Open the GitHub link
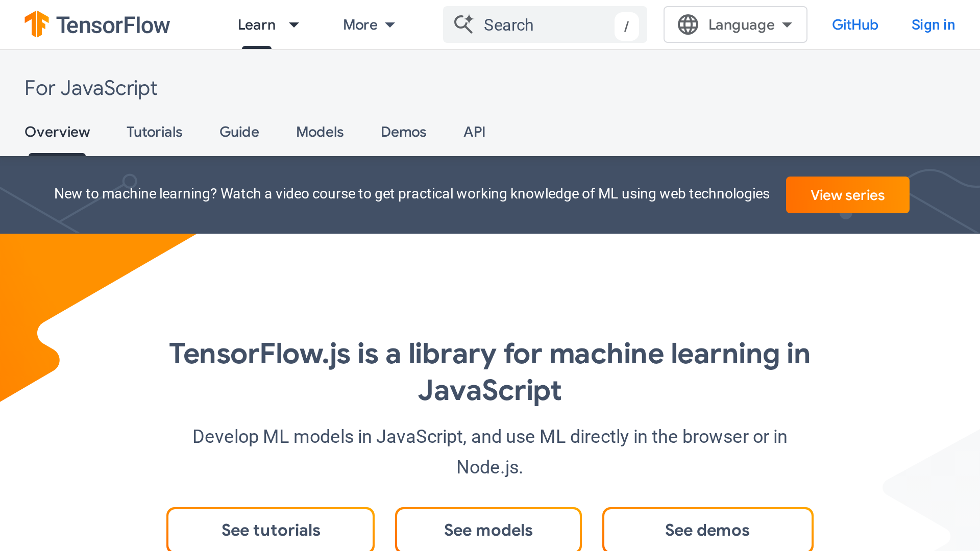Viewport: 980px width, 551px height. (x=855, y=24)
